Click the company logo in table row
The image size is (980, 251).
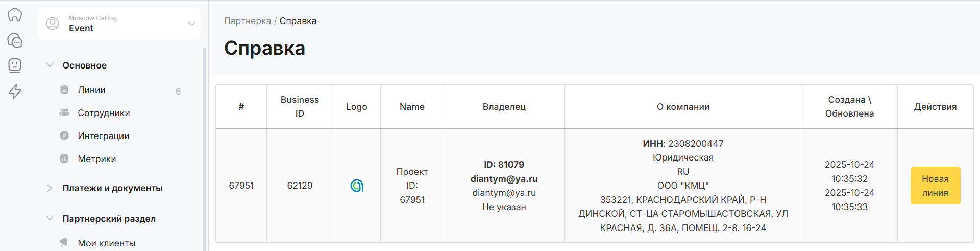(x=357, y=186)
